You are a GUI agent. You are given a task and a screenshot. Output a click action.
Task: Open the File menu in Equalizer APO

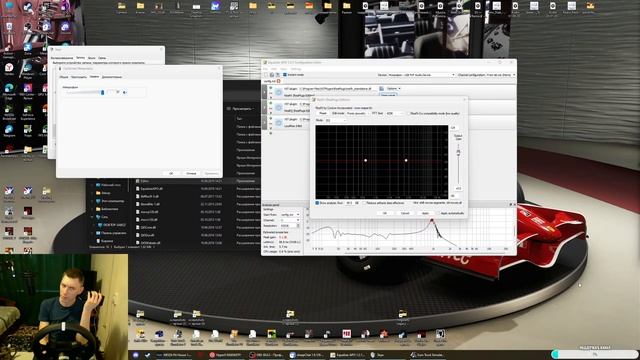coord(265,69)
